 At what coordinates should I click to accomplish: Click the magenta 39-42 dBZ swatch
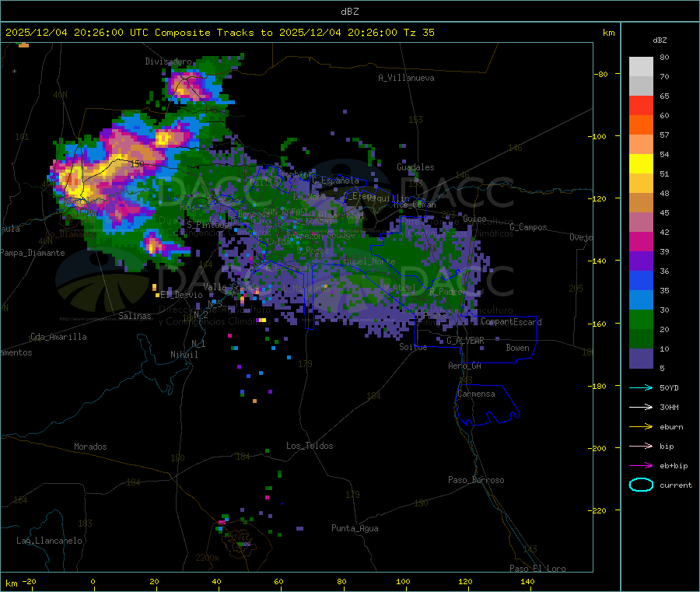click(641, 241)
